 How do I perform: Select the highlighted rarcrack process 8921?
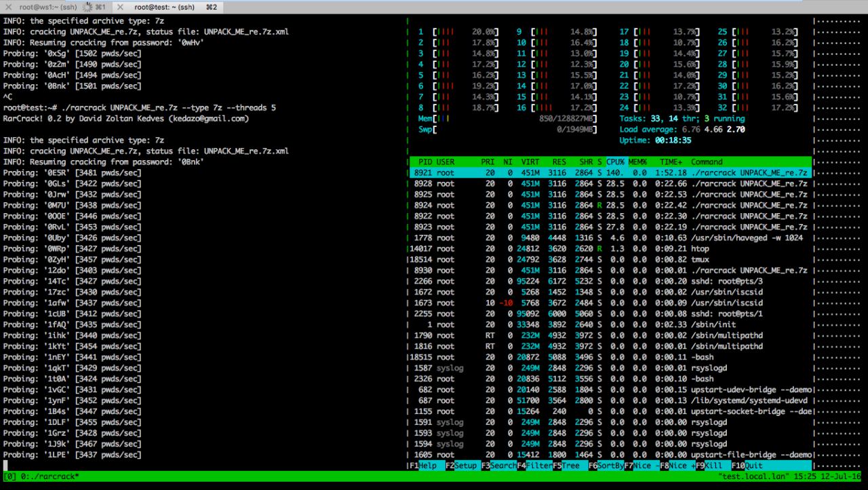tap(610, 173)
